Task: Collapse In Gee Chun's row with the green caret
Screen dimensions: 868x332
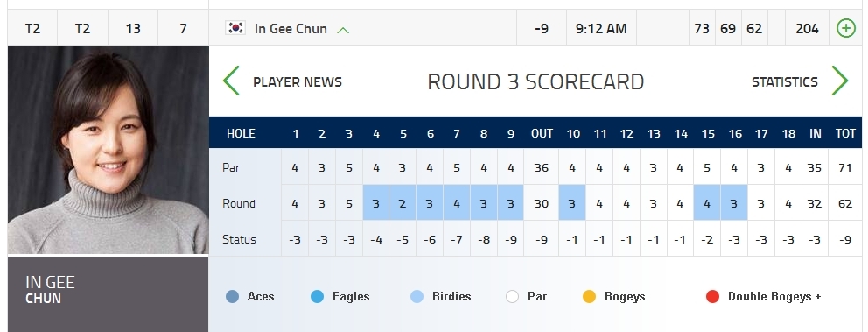Action: tap(343, 30)
